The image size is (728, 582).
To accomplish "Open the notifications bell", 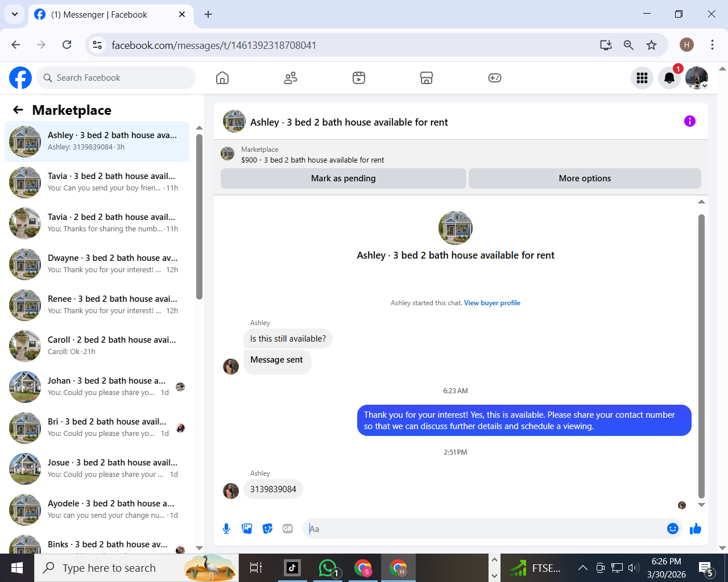I will [669, 78].
